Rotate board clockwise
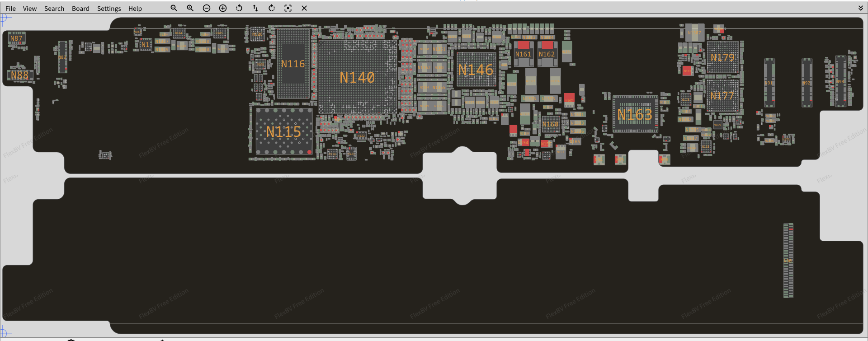This screenshot has width=868, height=341. pos(272,8)
